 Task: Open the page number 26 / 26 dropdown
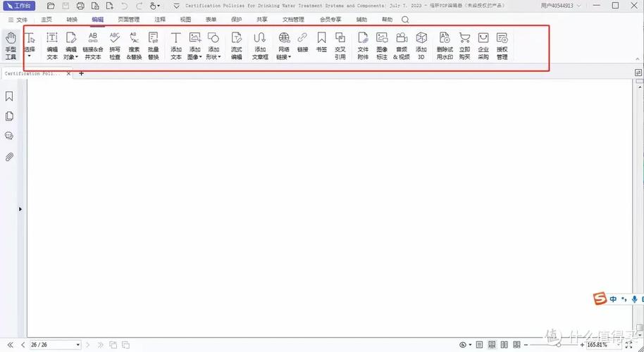(x=78, y=345)
